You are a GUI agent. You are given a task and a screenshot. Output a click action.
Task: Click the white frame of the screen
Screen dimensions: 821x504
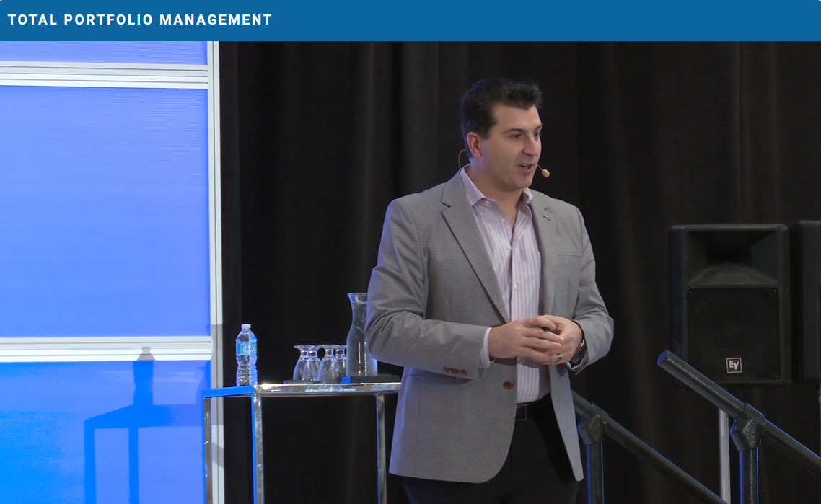(x=214, y=216)
